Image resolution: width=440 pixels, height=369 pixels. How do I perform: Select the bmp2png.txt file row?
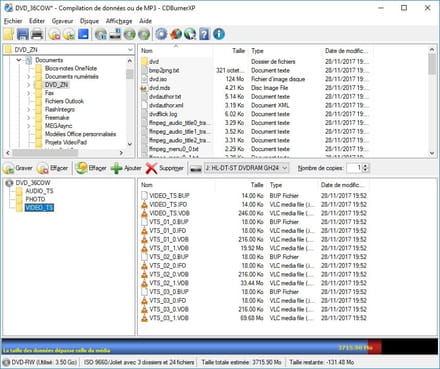pos(255,70)
